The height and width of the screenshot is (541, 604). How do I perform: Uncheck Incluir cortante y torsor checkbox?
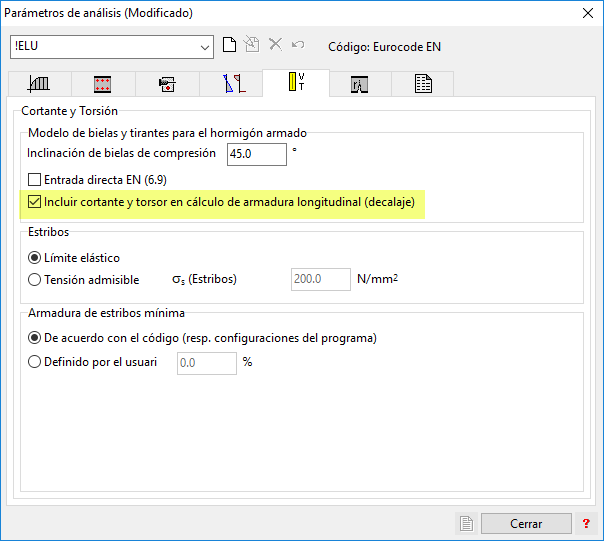point(35,202)
